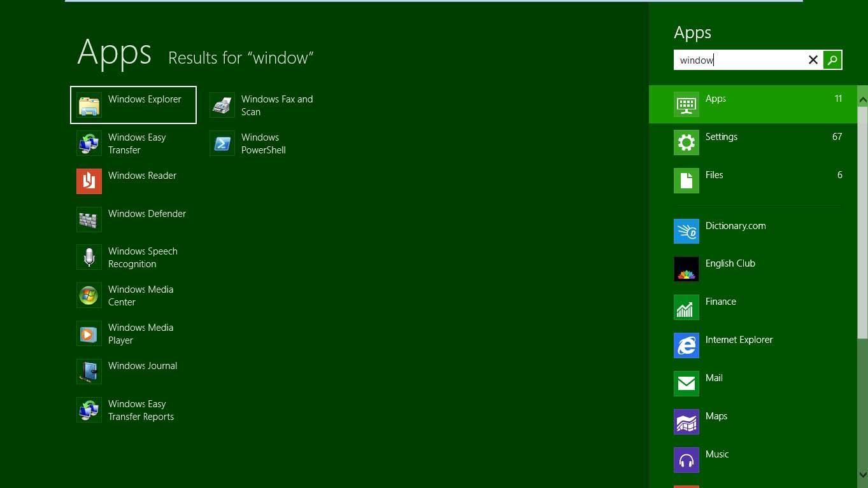Open the "Windows Explorer" label
This screenshot has height=488, width=868.
pos(145,99)
